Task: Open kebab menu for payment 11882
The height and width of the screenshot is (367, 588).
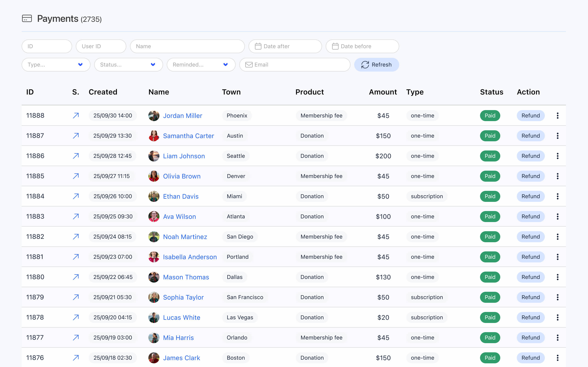Action: 557,237
